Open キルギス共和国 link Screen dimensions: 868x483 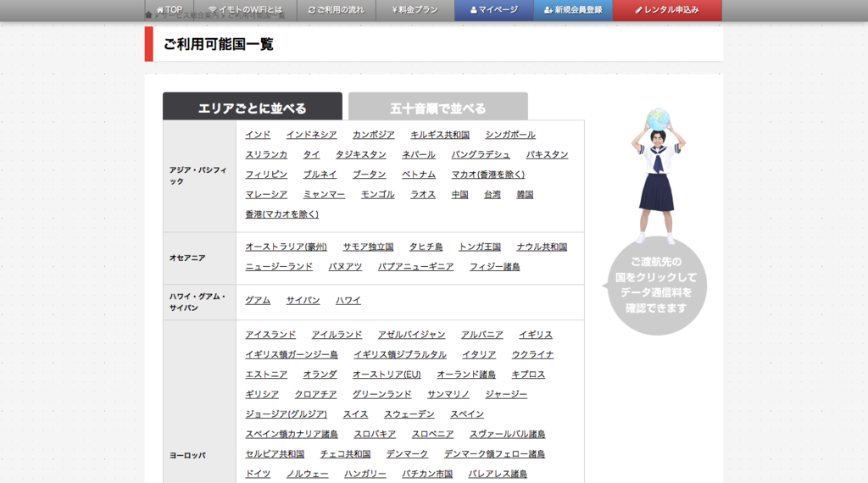[440, 135]
